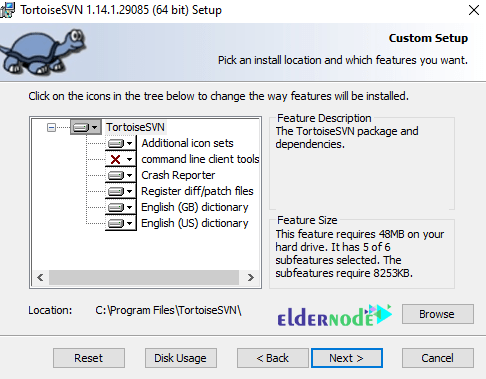Open the dropdown arrow for command line client tools
486x379 pixels.
[130, 159]
